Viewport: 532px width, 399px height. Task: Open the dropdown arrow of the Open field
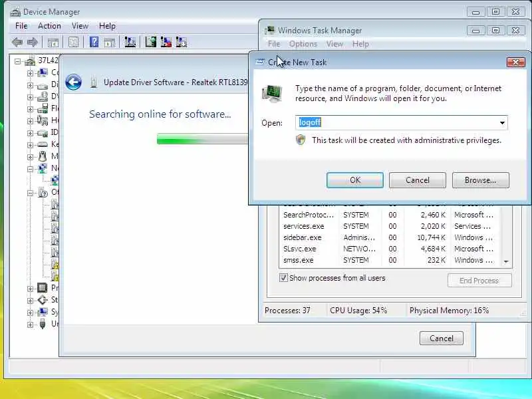(502, 123)
